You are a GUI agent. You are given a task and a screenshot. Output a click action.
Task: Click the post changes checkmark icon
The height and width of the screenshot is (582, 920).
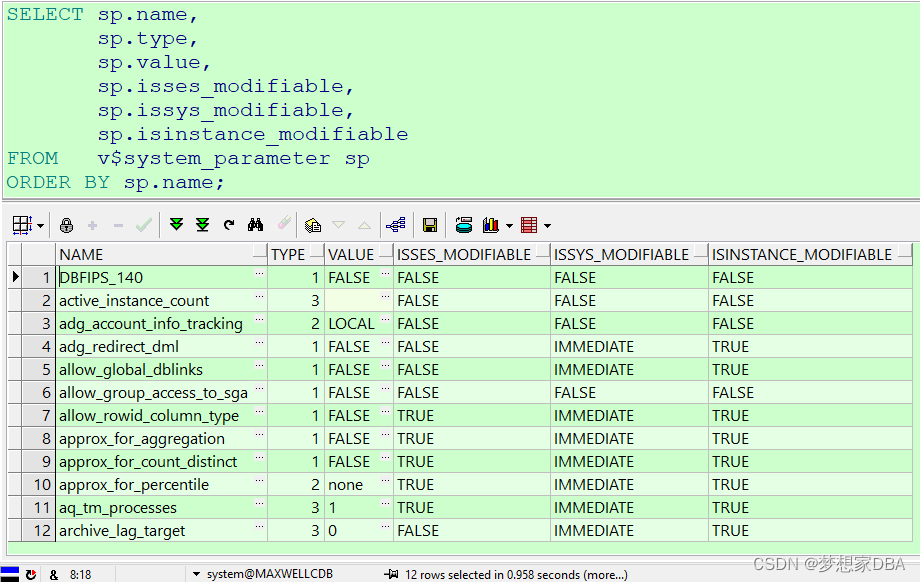(x=144, y=225)
